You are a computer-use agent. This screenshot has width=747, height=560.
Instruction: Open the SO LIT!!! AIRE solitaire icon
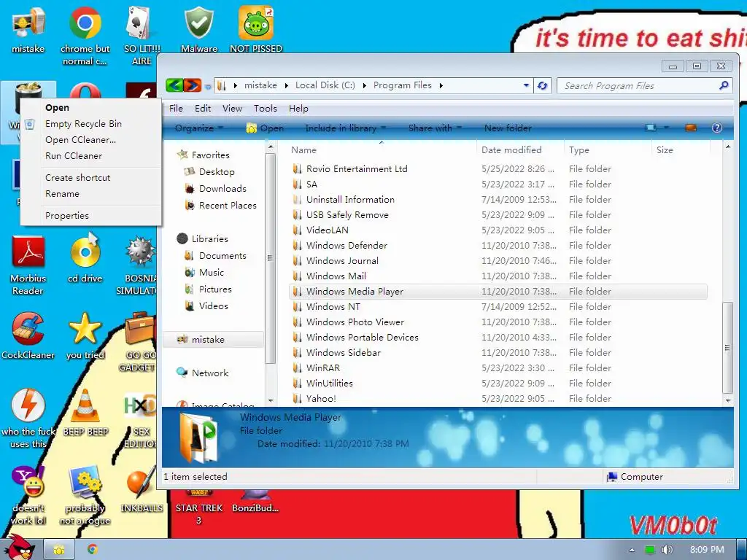pos(142,36)
